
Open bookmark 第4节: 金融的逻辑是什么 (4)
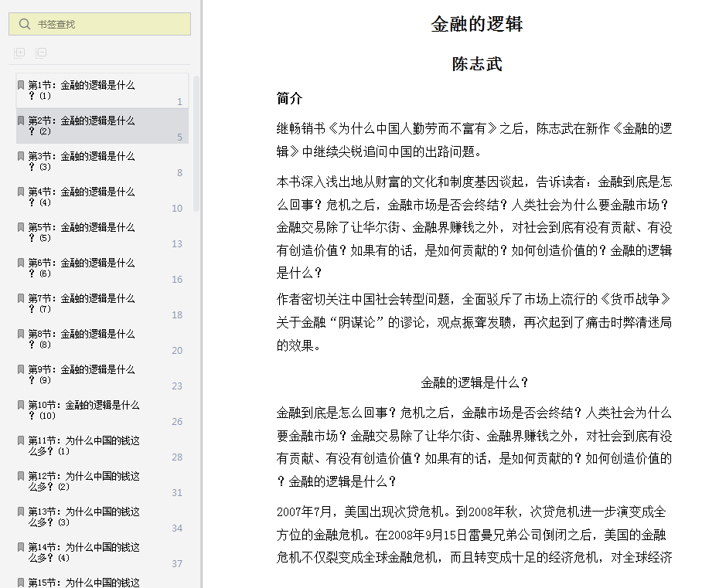[x=102, y=197]
